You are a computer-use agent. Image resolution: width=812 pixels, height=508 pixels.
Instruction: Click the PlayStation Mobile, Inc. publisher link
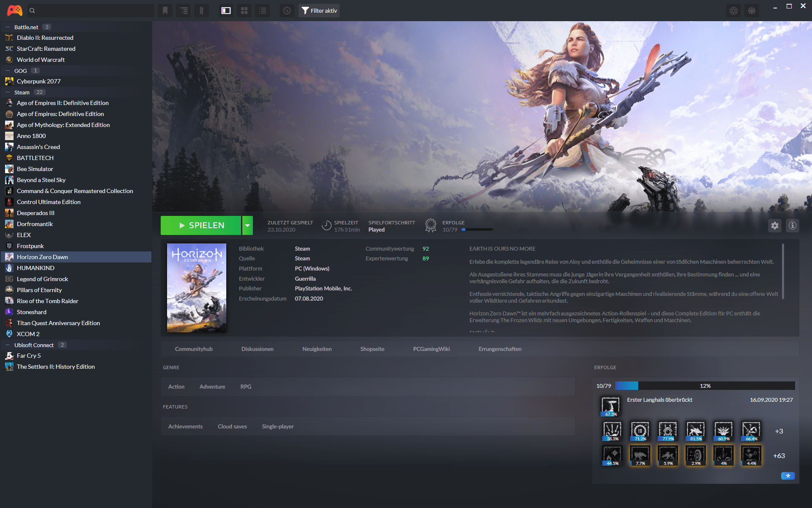(x=324, y=288)
